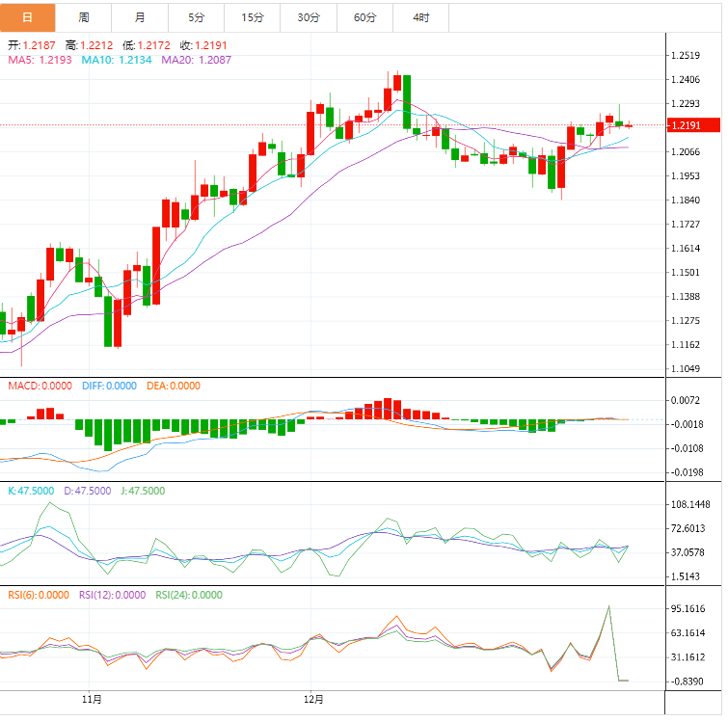Switch to the 5分 interval tab

point(197,17)
